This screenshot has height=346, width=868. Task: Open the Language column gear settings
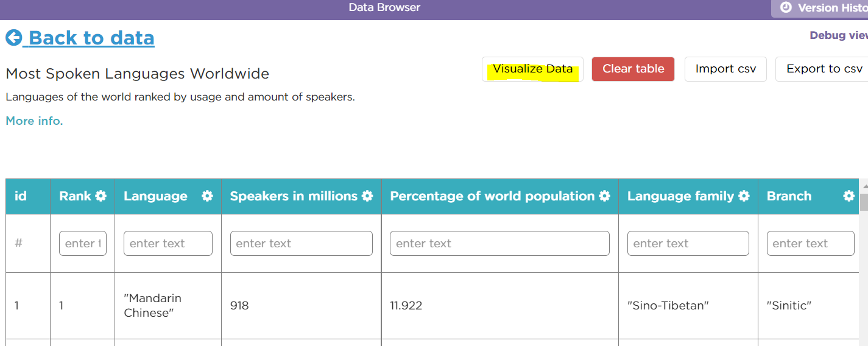[207, 196]
